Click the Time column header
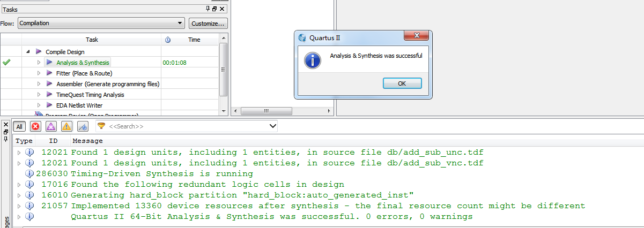The image size is (644, 228). 194,40
